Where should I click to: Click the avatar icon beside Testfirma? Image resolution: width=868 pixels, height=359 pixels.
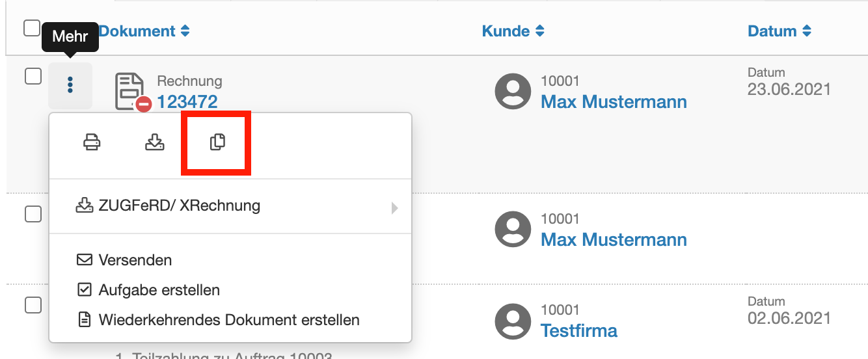[x=513, y=320]
